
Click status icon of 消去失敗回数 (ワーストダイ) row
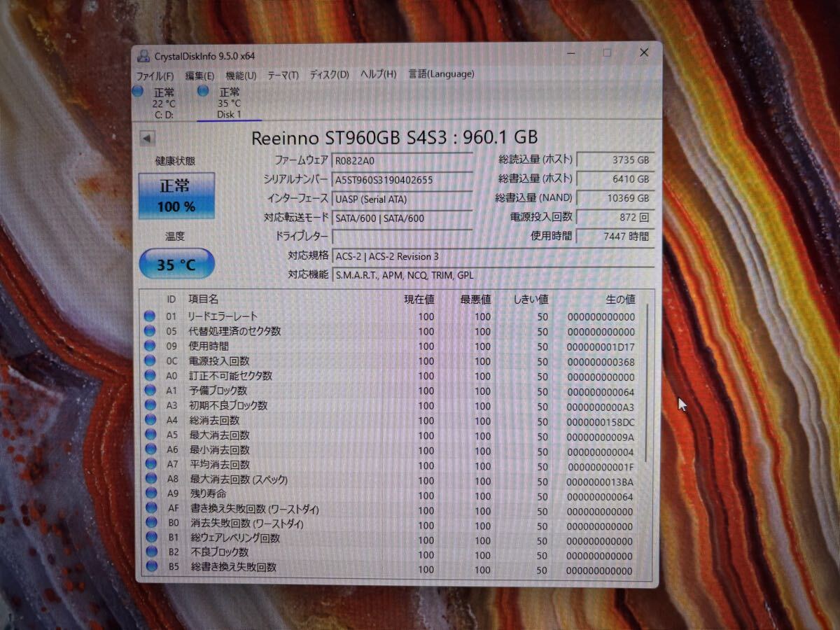(152, 523)
